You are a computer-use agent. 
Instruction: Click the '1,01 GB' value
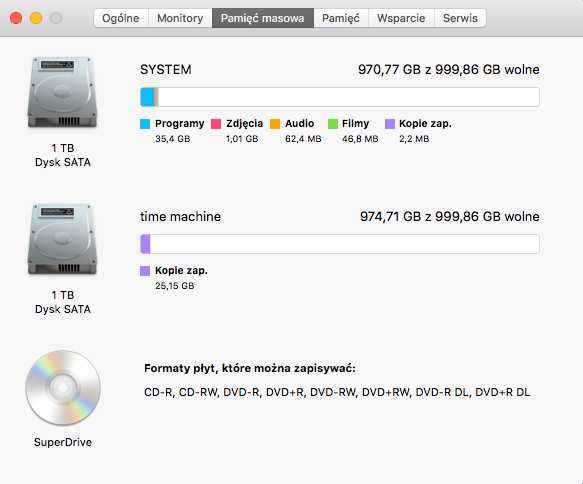pyautogui.click(x=242, y=139)
